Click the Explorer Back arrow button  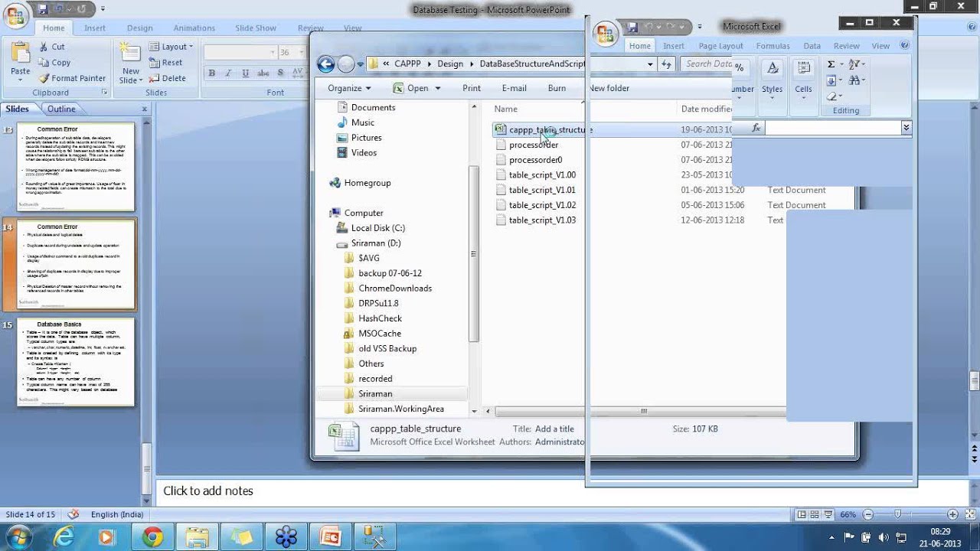pyautogui.click(x=325, y=64)
